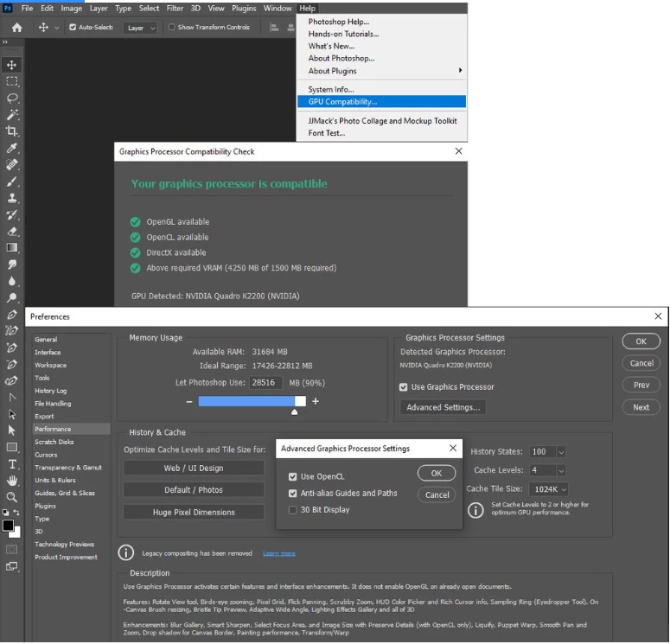Select the Add Anchor Point pen tool
Viewport: 670px width, 644px height.
pos(11,348)
